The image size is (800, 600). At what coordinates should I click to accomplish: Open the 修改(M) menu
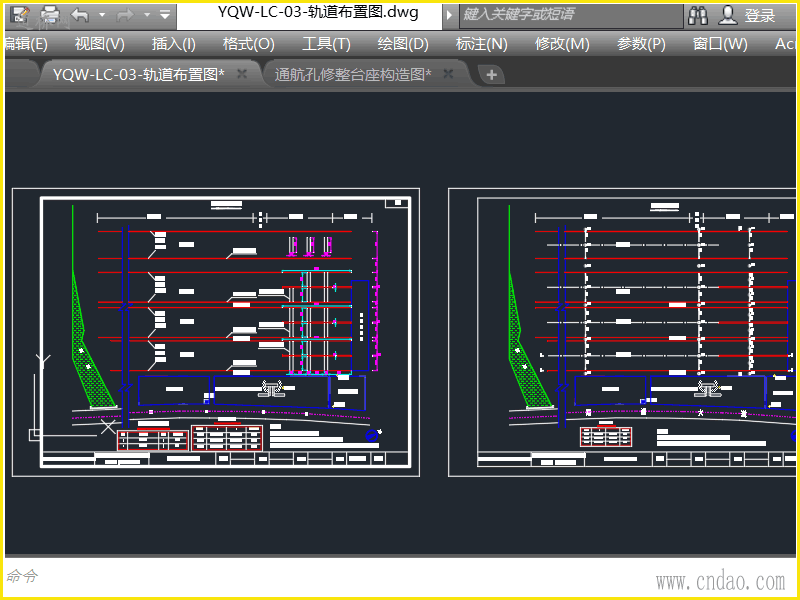click(562, 44)
